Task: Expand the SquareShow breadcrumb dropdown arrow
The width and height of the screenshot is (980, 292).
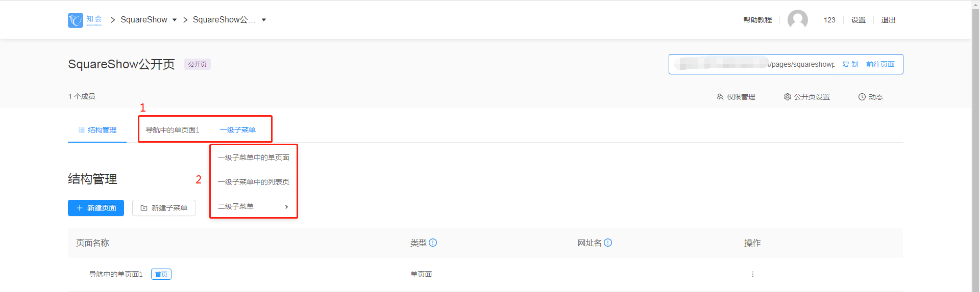Action: [175, 20]
